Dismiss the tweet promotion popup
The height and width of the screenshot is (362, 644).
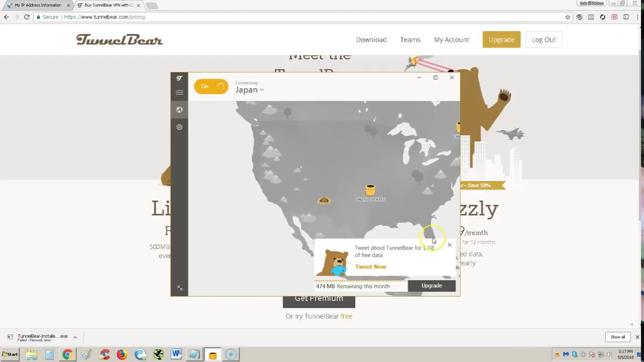(x=449, y=245)
